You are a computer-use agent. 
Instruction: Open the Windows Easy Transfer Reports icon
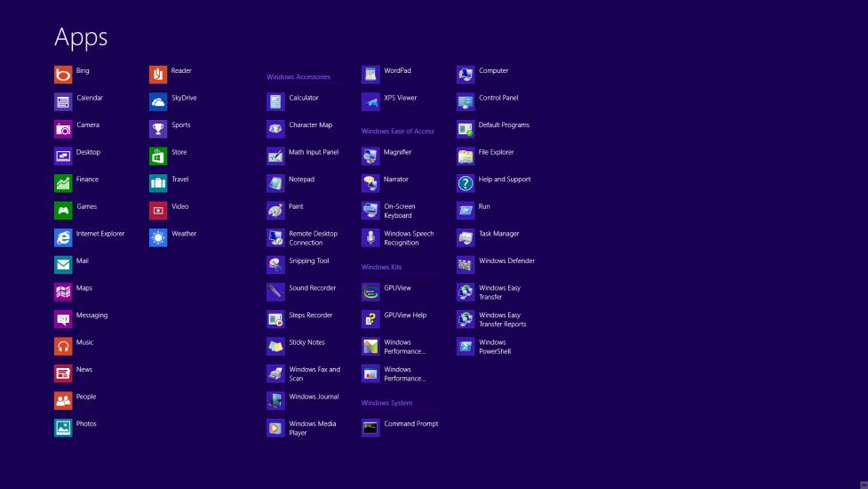coord(466,318)
